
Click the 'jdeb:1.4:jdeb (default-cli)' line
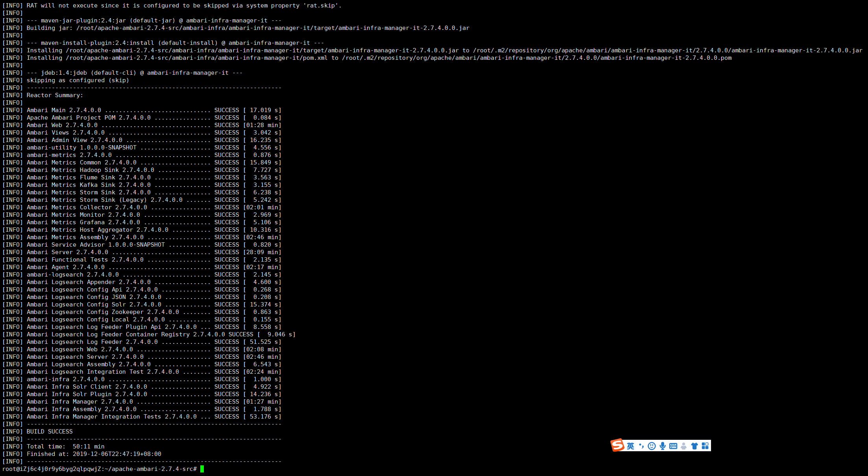click(122, 73)
